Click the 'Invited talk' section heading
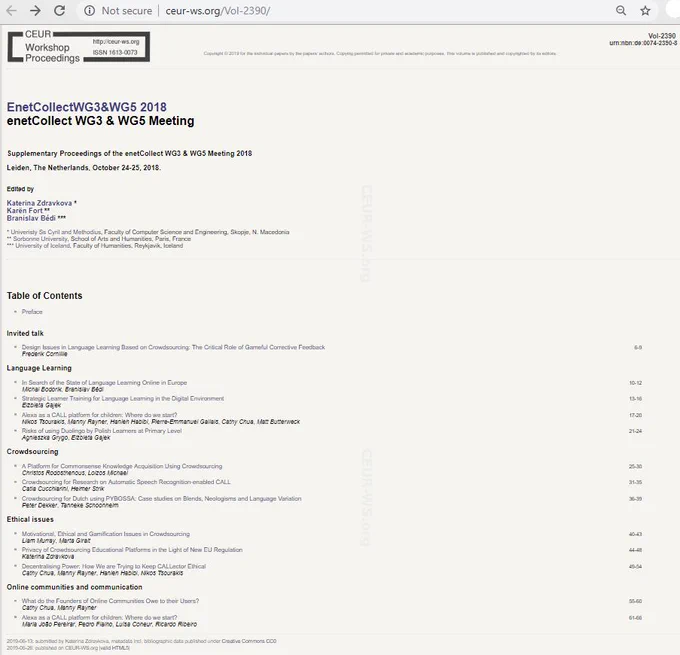Screen dimensions: 680x655 click(x=25, y=333)
